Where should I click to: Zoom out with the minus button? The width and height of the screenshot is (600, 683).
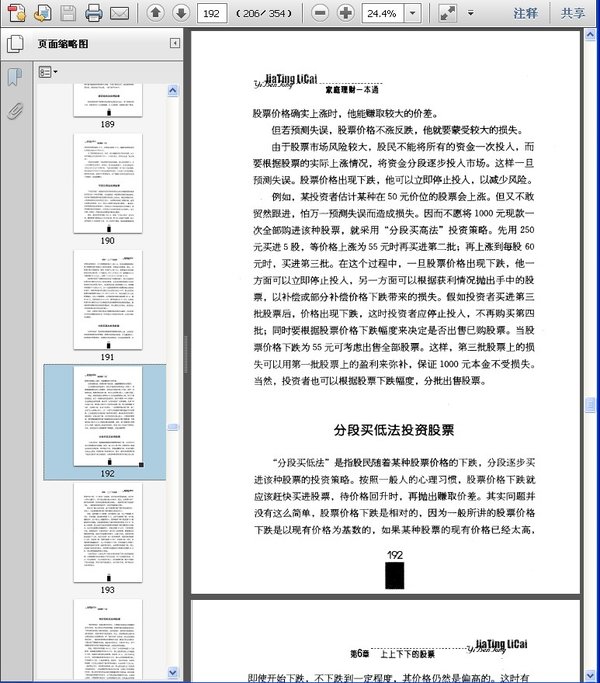tap(320, 13)
